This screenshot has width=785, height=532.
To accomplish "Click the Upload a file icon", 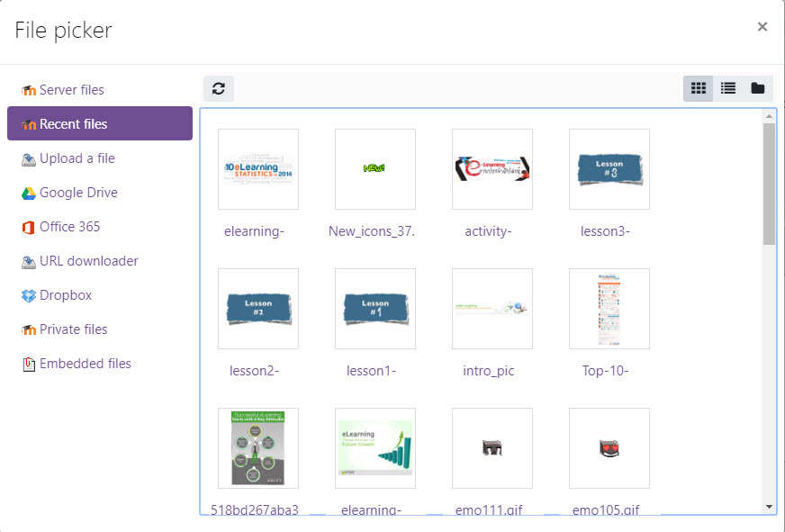I will coord(29,159).
